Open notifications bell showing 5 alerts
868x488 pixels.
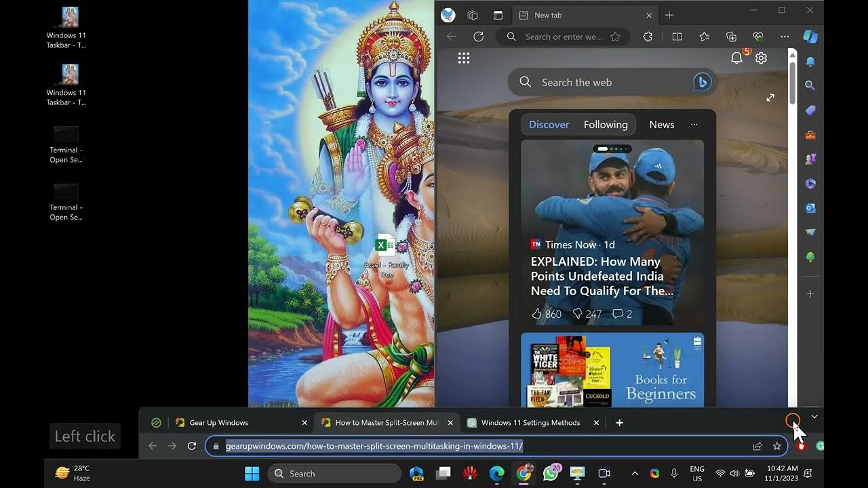[737, 58]
